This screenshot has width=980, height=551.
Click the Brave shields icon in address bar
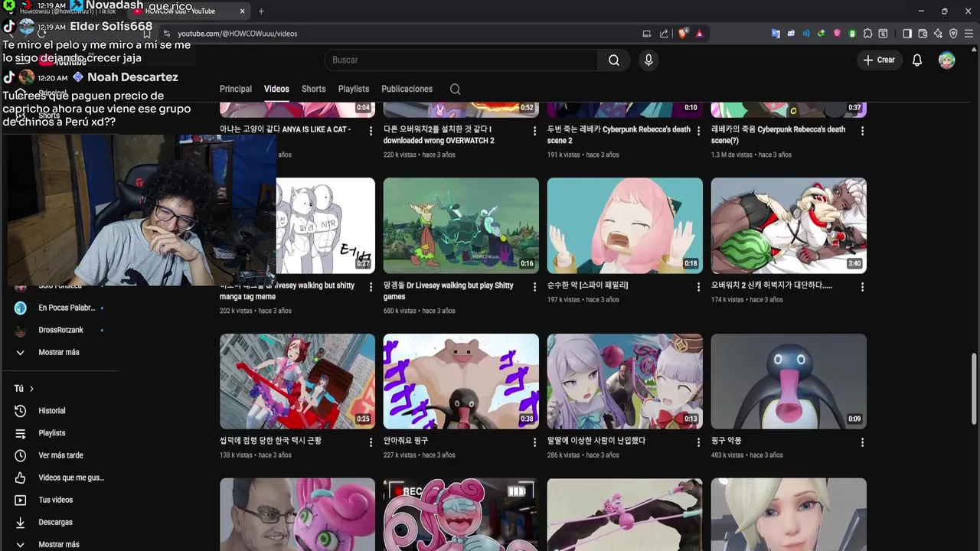683,34
